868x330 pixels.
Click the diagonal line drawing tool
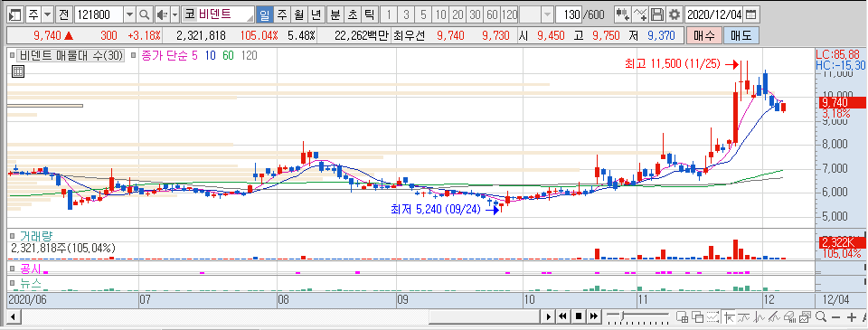point(774,316)
